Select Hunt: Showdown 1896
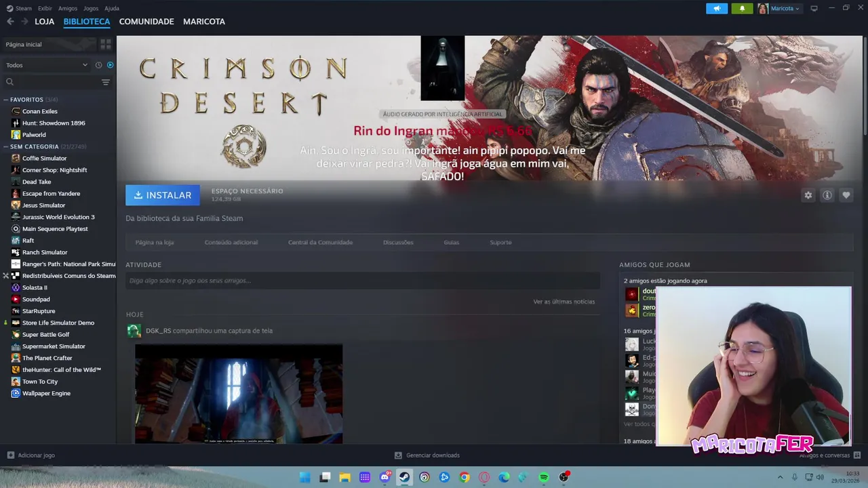This screenshot has height=488, width=868. click(54, 123)
